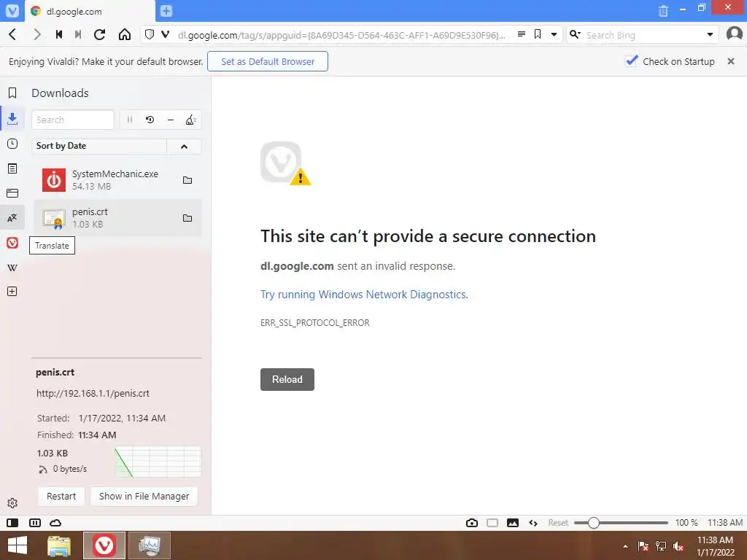Toggle the Check on Startup checkbox
Image resolution: width=747 pixels, height=560 pixels.
coord(632,61)
